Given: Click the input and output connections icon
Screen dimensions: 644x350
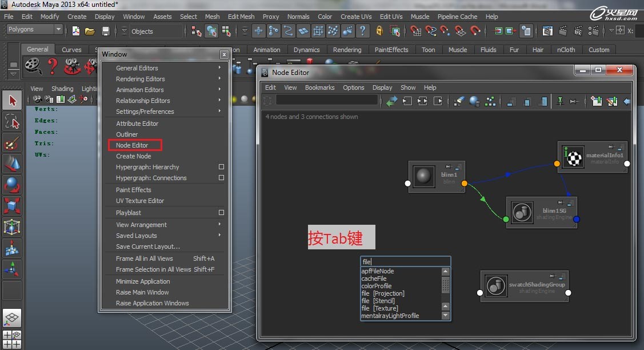Looking at the screenshot, I should coord(422,102).
